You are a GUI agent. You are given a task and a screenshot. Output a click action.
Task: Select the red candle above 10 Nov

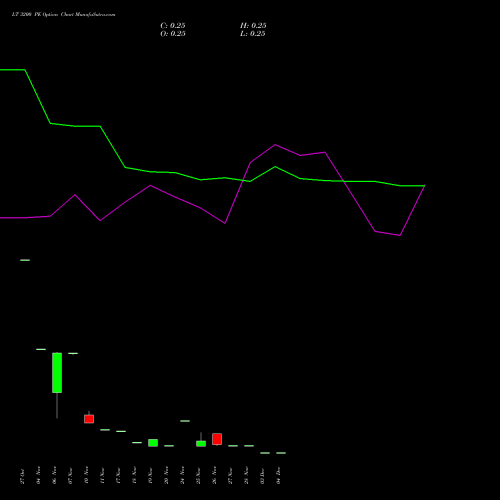coord(89,419)
